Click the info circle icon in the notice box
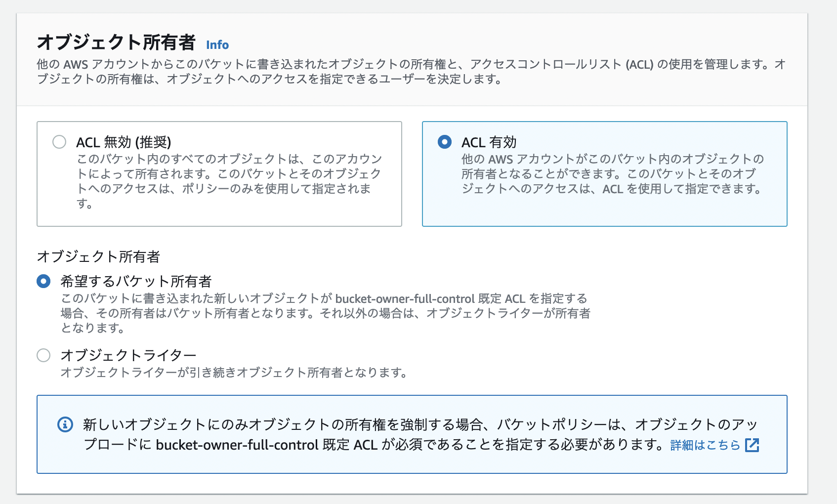Viewport: 837px width, 504px height. tap(65, 424)
